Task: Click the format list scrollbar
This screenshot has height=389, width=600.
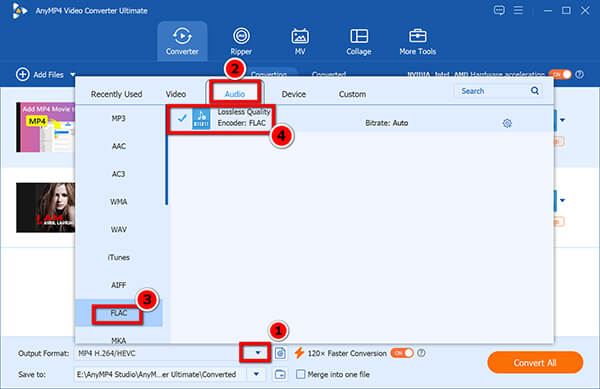Action: 166,155
